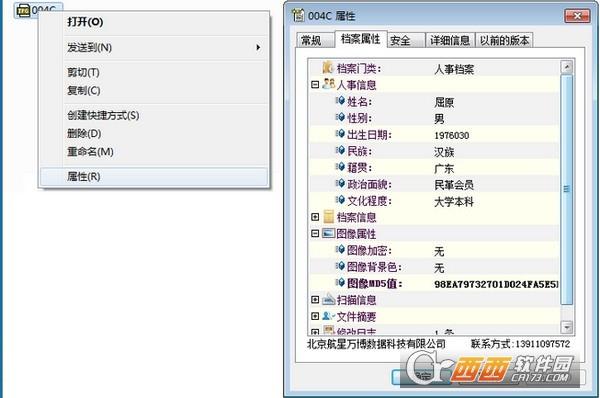This screenshot has height=398, width=600.
Task: Select the 文化程度 value 大学本科
Action: [x=454, y=202]
